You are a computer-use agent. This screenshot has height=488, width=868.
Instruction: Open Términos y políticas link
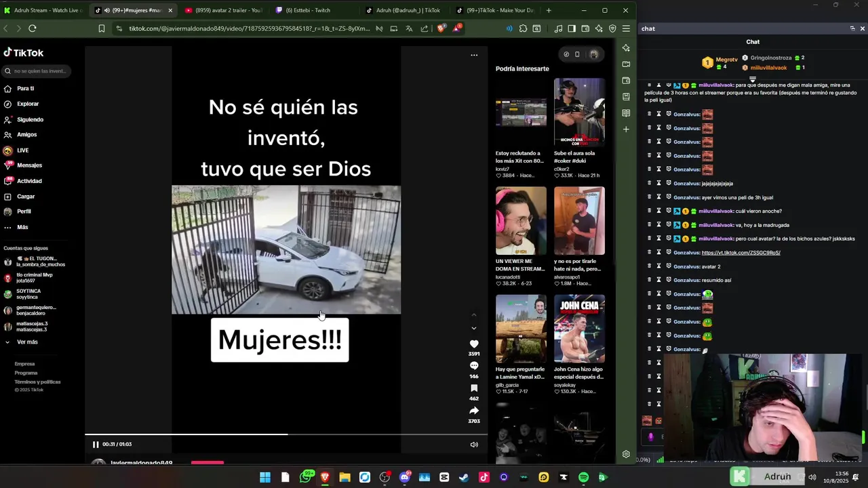point(37,382)
